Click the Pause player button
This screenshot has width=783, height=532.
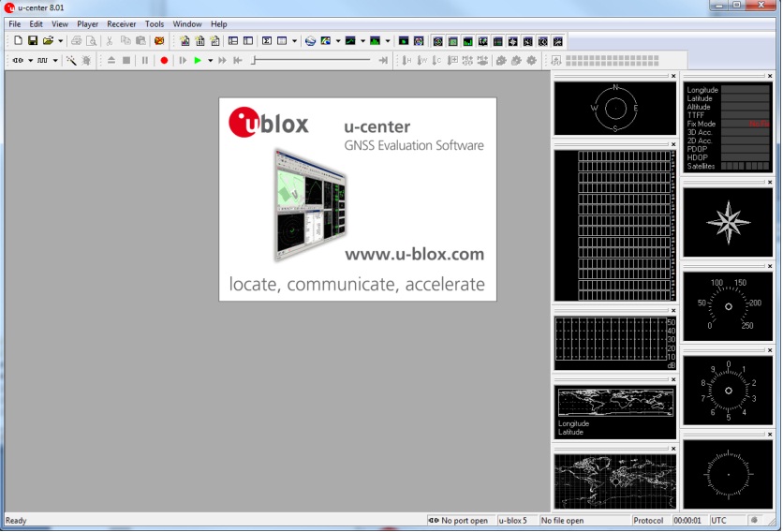145,61
